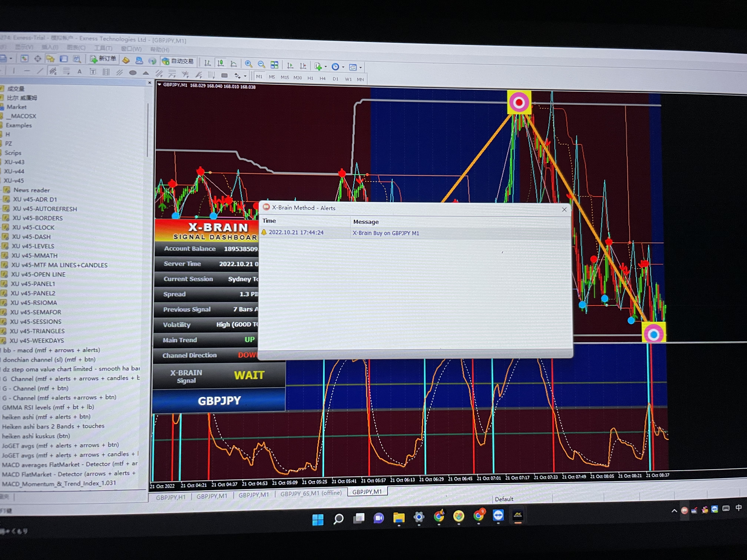Switch to the GBPJPY,H1 chart tab
The width and height of the screenshot is (747, 560).
click(171, 497)
